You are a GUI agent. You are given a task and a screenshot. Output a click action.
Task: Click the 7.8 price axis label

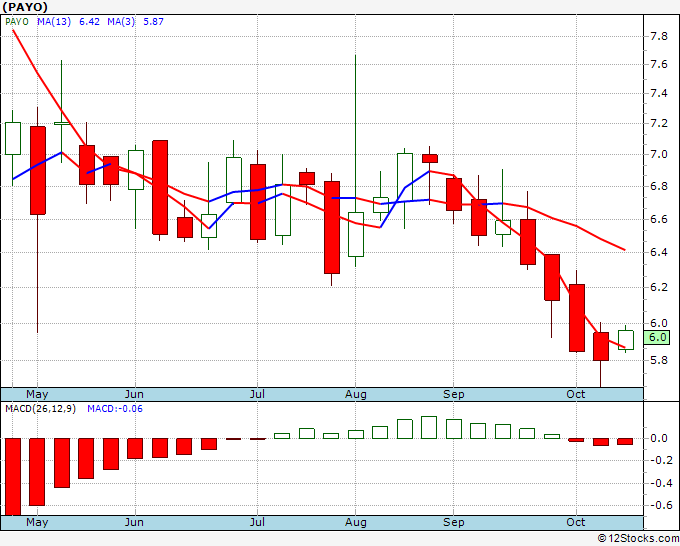(659, 36)
